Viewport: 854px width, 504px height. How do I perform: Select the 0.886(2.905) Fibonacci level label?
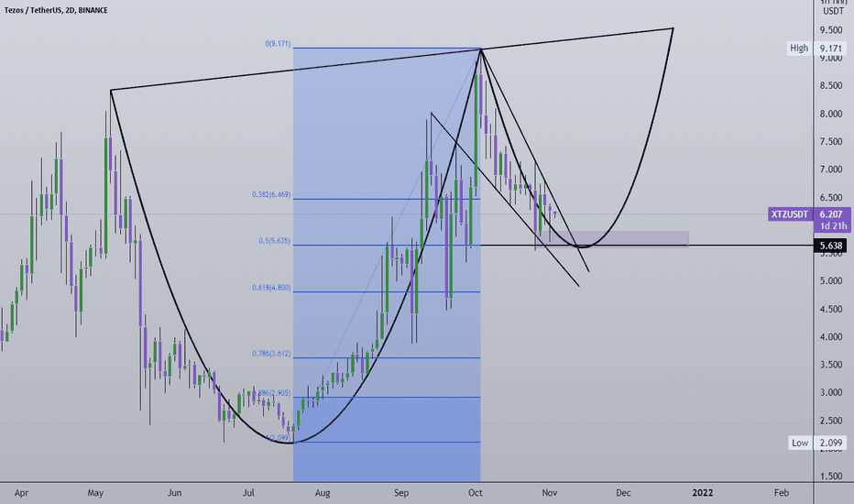click(272, 393)
